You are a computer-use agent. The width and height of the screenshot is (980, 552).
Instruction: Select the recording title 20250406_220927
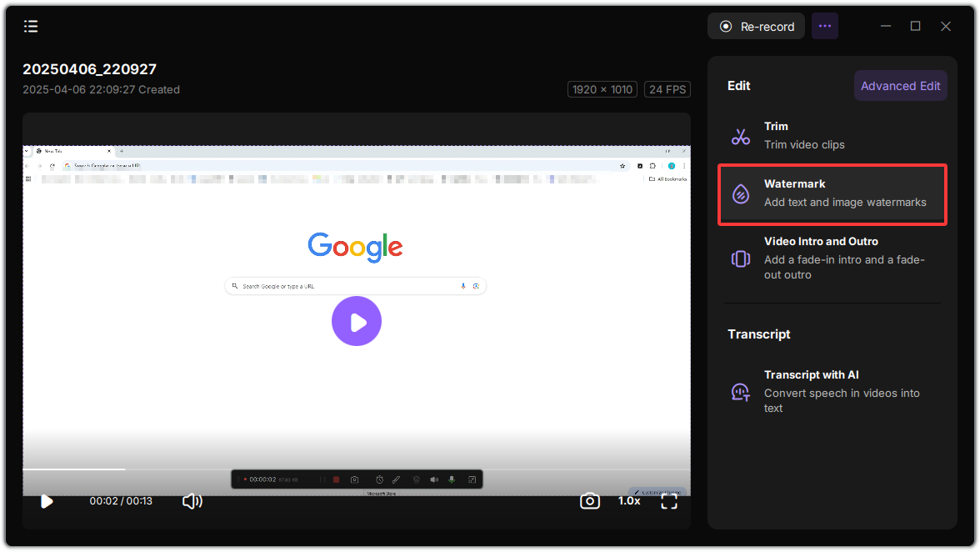point(89,68)
